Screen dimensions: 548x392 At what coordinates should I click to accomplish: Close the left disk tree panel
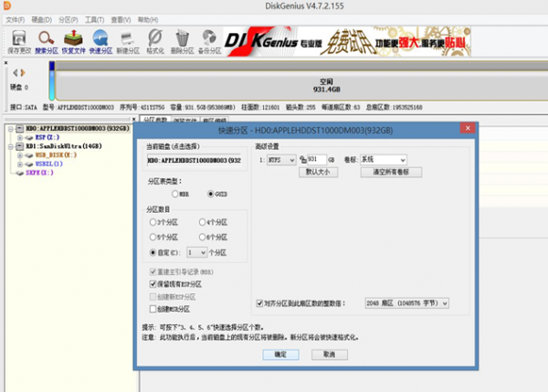pos(134,119)
